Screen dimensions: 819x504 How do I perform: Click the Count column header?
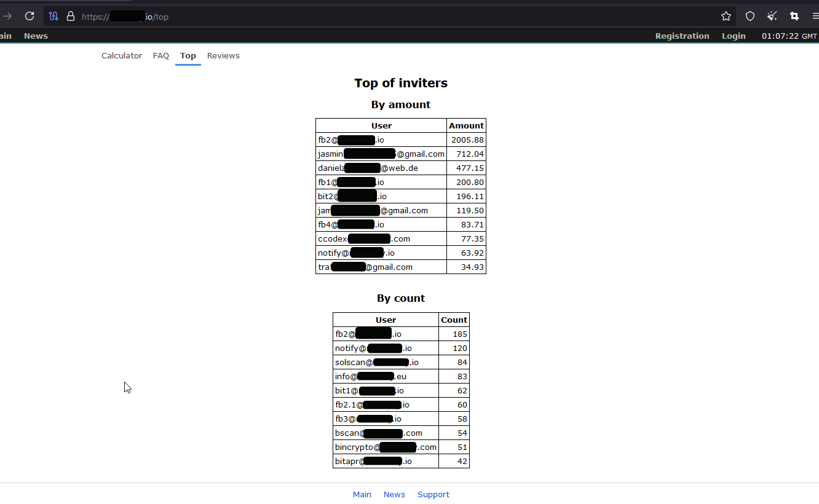point(454,320)
